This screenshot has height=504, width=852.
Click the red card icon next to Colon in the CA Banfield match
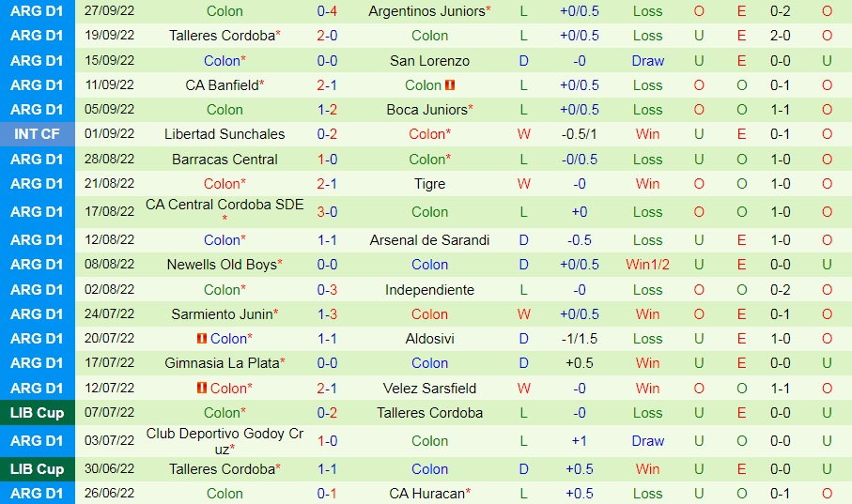point(450,85)
